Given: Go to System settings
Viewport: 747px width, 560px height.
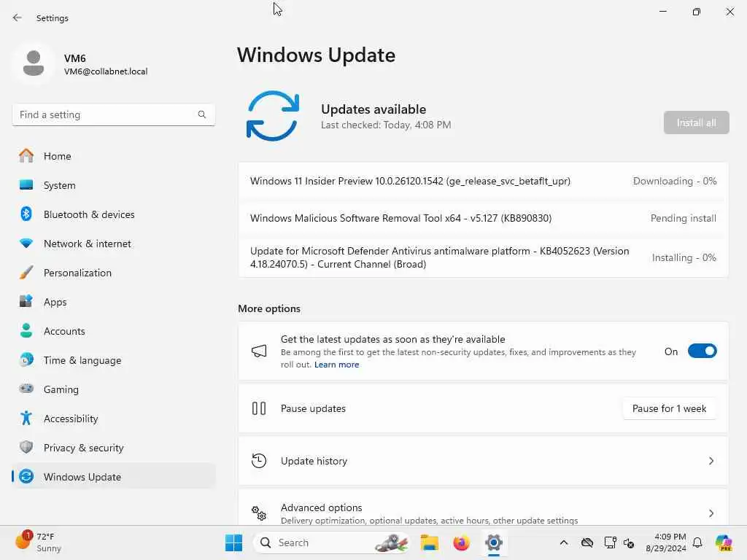Looking at the screenshot, I should click(x=113, y=184).
